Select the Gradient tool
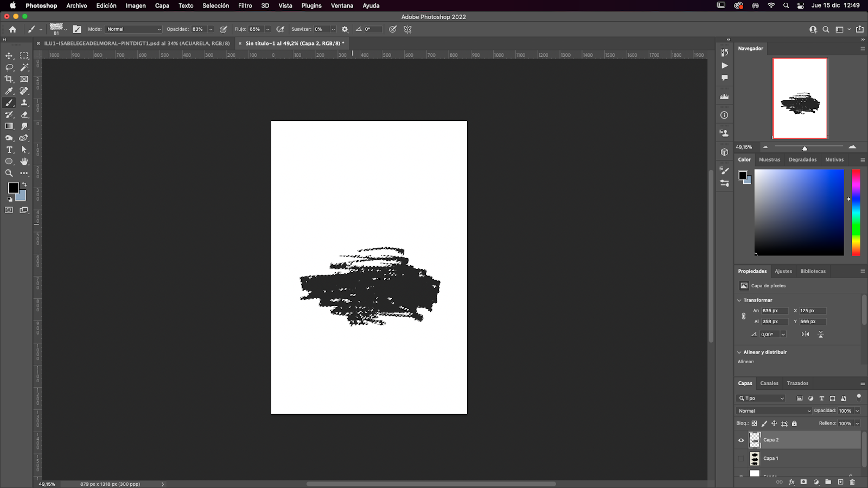868x488 pixels. (x=9, y=126)
